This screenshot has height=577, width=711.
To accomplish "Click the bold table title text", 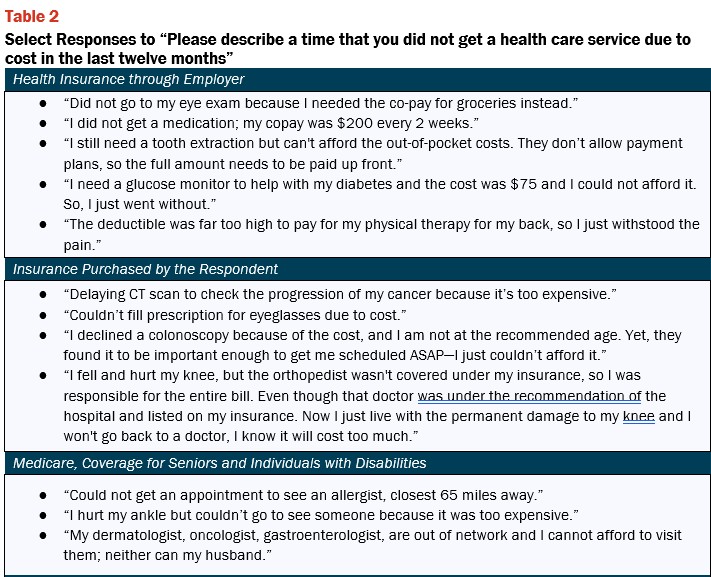I will 347,49.
